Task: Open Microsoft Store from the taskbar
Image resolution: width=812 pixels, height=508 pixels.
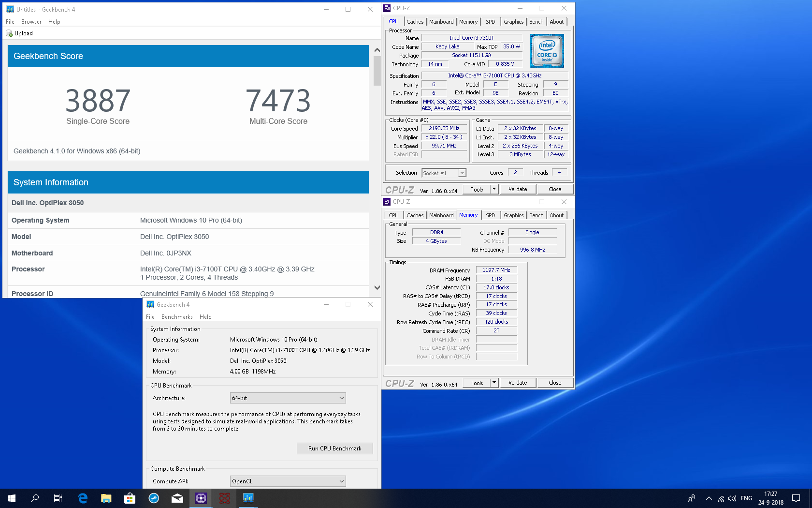Action: (130, 498)
